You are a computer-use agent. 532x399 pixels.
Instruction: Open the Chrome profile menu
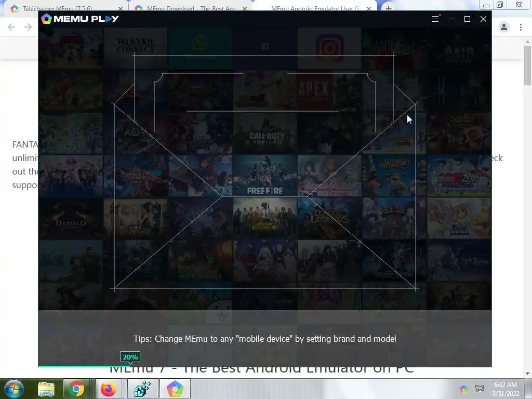(504, 27)
